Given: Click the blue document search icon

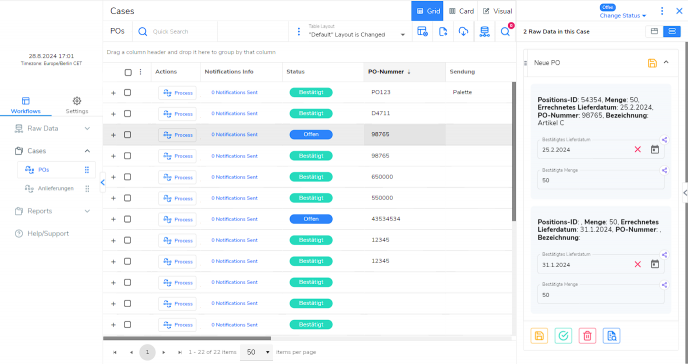Looking at the screenshot, I should (611, 336).
